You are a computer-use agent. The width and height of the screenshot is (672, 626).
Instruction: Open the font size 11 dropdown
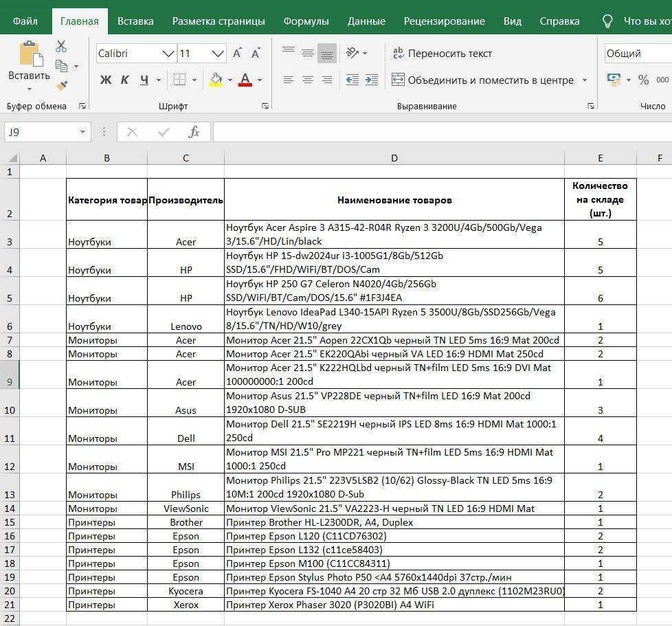point(218,53)
